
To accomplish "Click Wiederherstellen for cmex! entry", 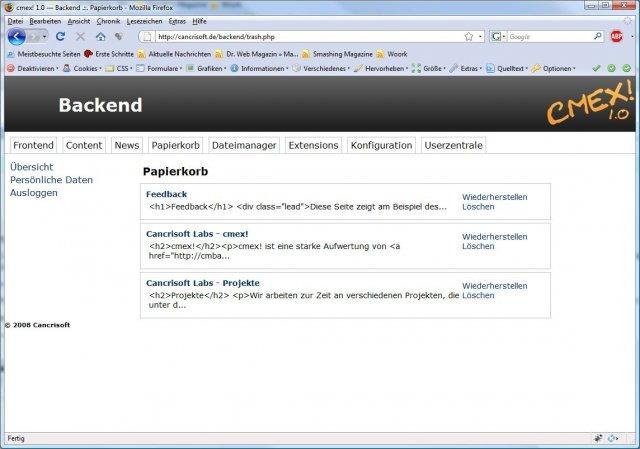I will [495, 237].
